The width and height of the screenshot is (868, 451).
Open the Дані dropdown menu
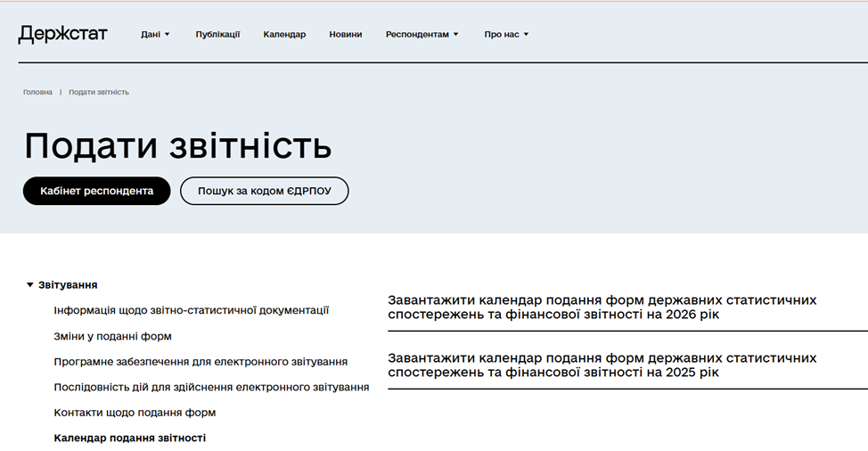pyautogui.click(x=155, y=35)
